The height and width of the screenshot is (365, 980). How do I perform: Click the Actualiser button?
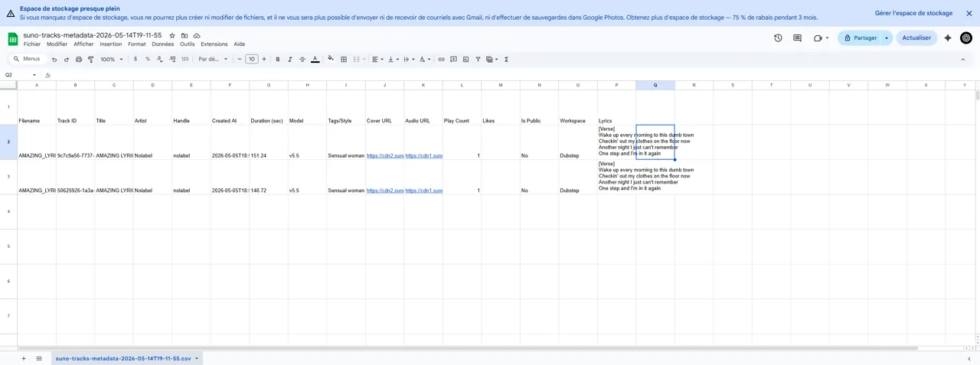916,37
